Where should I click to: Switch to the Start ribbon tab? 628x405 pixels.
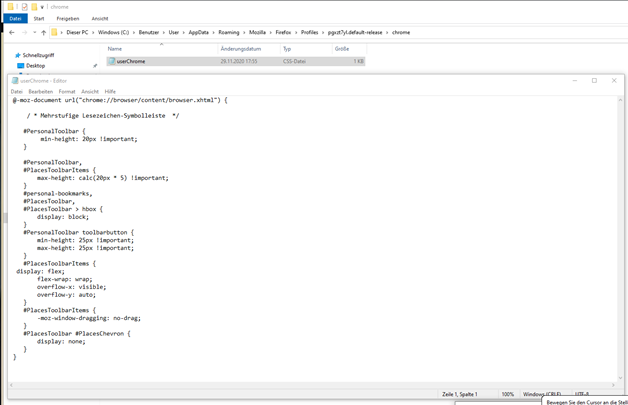(x=39, y=18)
